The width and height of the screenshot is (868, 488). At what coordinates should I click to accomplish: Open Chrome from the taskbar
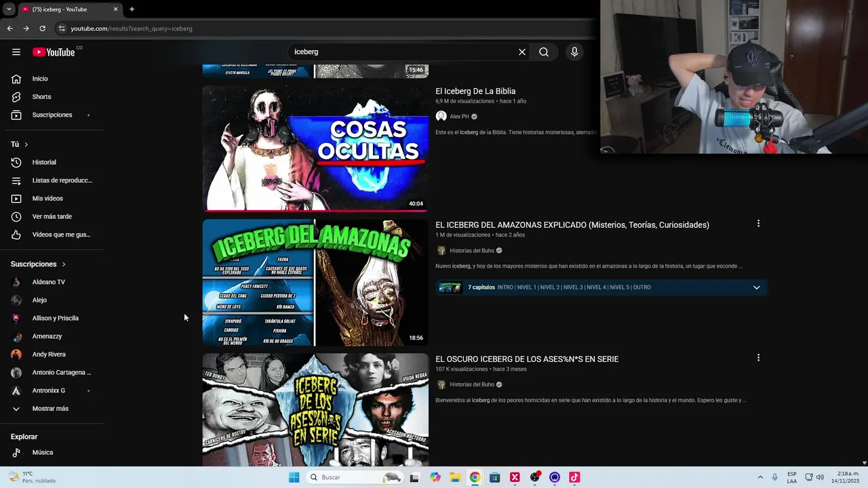(475, 477)
